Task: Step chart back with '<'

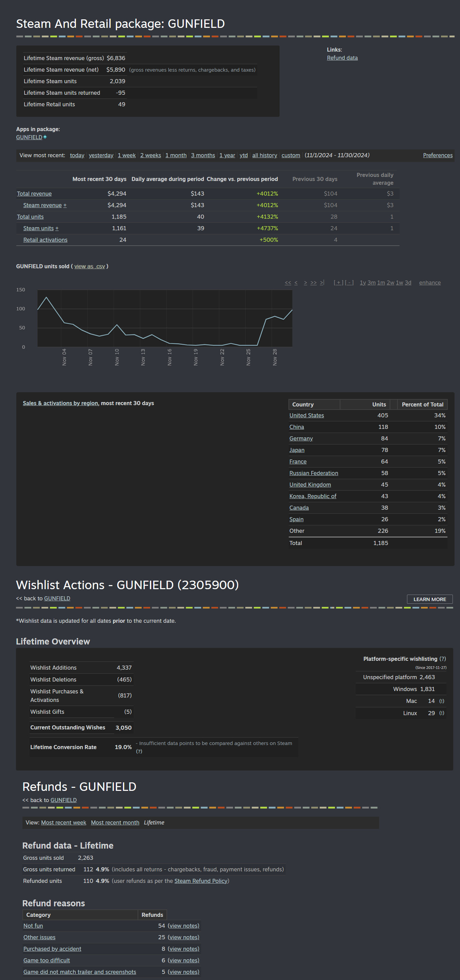Action: [296, 283]
